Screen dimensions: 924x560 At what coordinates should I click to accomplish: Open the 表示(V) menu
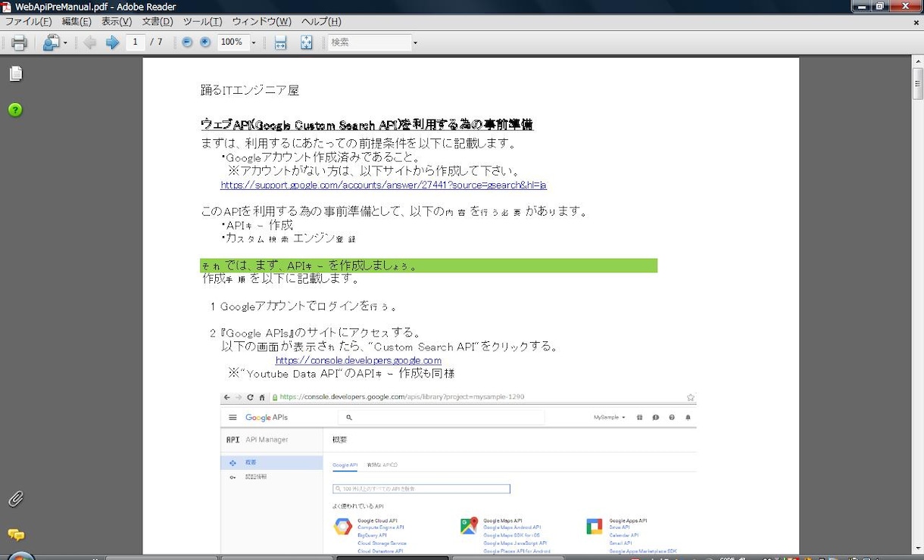[x=117, y=22]
